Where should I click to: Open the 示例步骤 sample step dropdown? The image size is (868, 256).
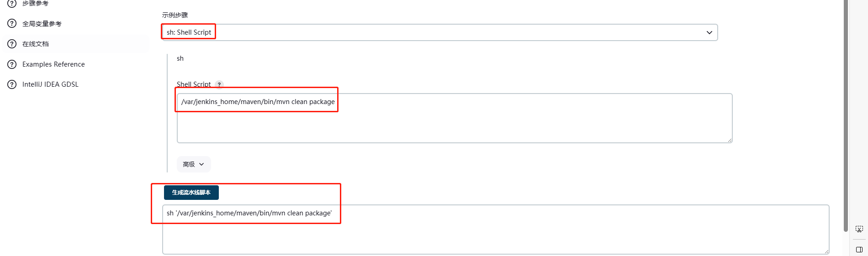pos(439,32)
